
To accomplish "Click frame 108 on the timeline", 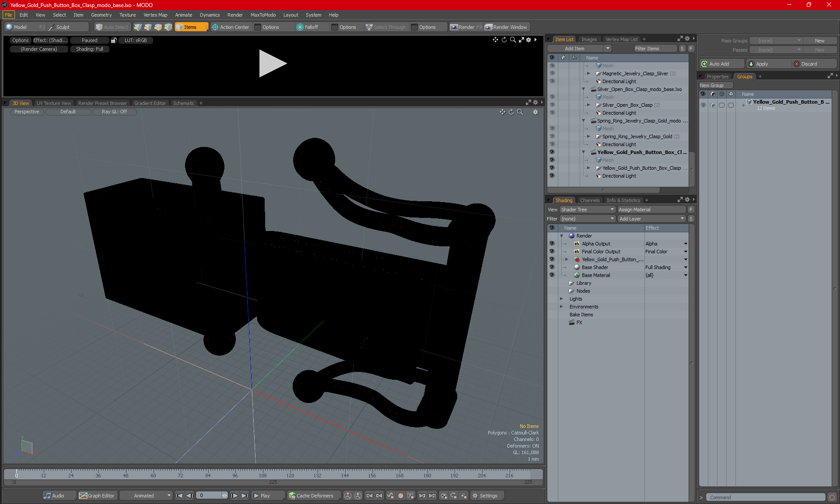I will coord(262,475).
